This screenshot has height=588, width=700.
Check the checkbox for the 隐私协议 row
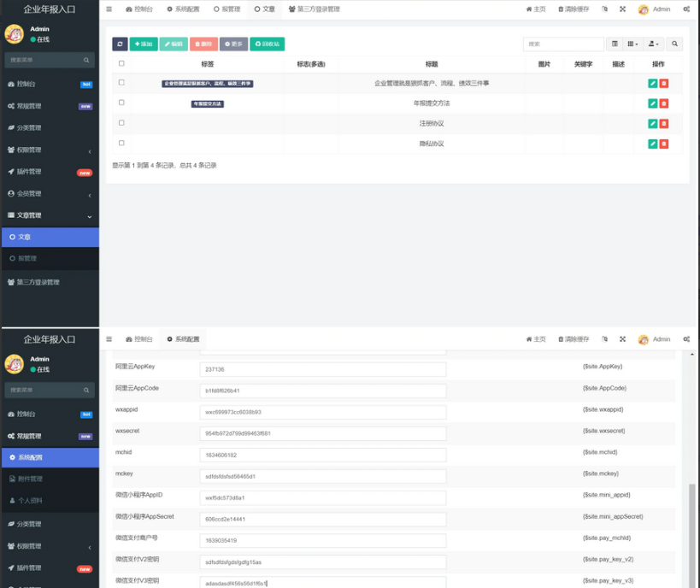click(x=121, y=143)
